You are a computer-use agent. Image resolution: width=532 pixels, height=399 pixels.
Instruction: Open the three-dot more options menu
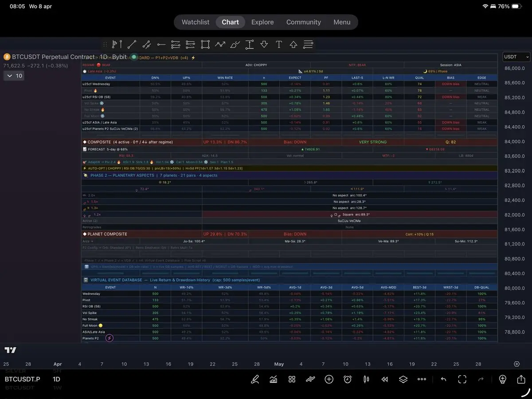(422, 379)
